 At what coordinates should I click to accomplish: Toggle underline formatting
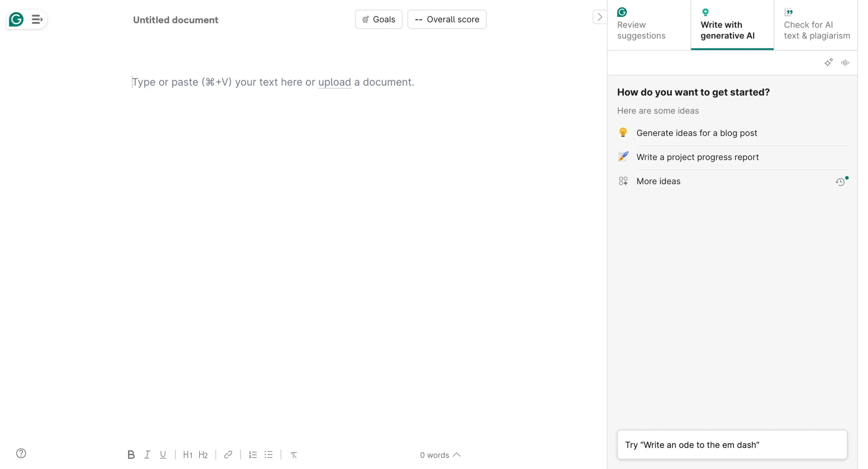click(x=163, y=454)
